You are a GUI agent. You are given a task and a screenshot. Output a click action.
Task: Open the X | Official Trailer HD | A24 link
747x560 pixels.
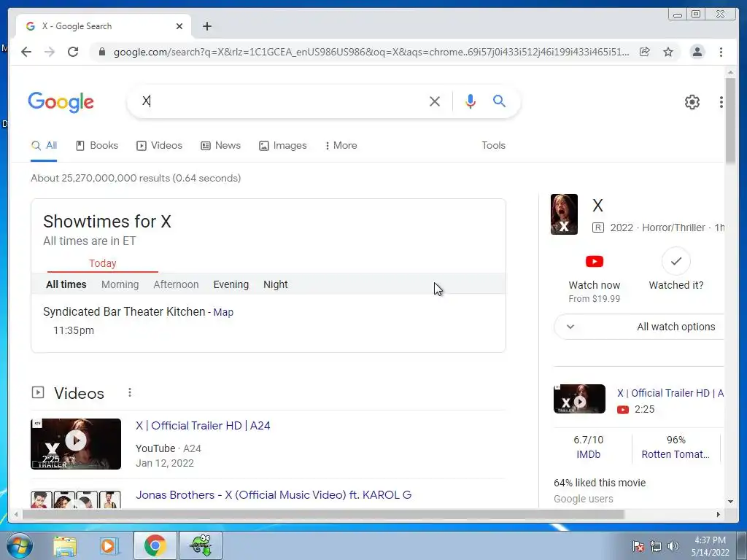(x=203, y=426)
